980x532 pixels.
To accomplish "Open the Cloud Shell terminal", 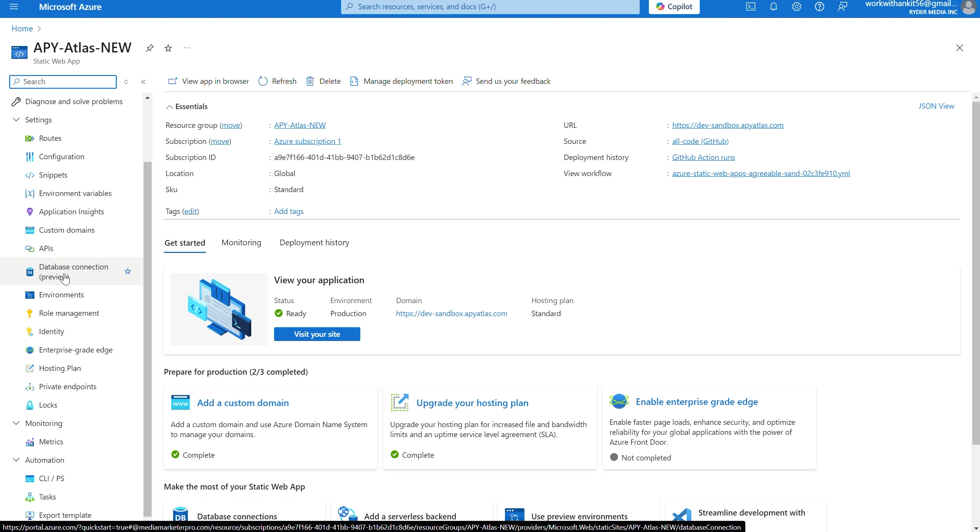I will (x=750, y=6).
